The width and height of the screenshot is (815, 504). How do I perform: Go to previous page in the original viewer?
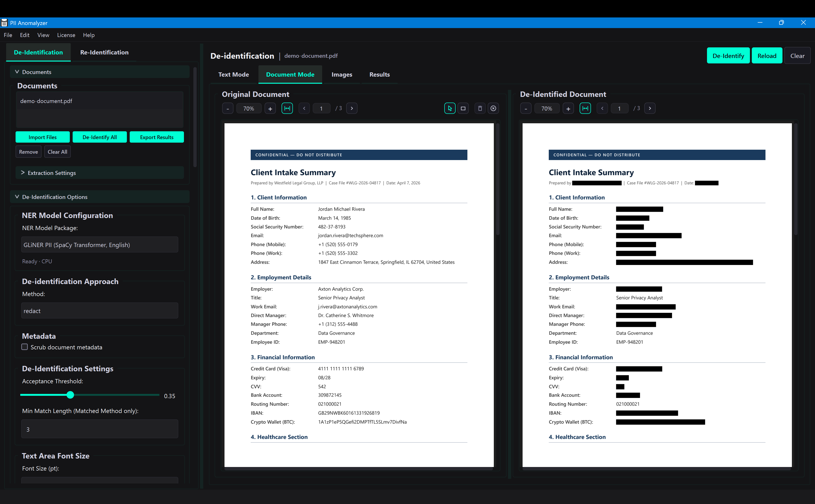(x=304, y=108)
